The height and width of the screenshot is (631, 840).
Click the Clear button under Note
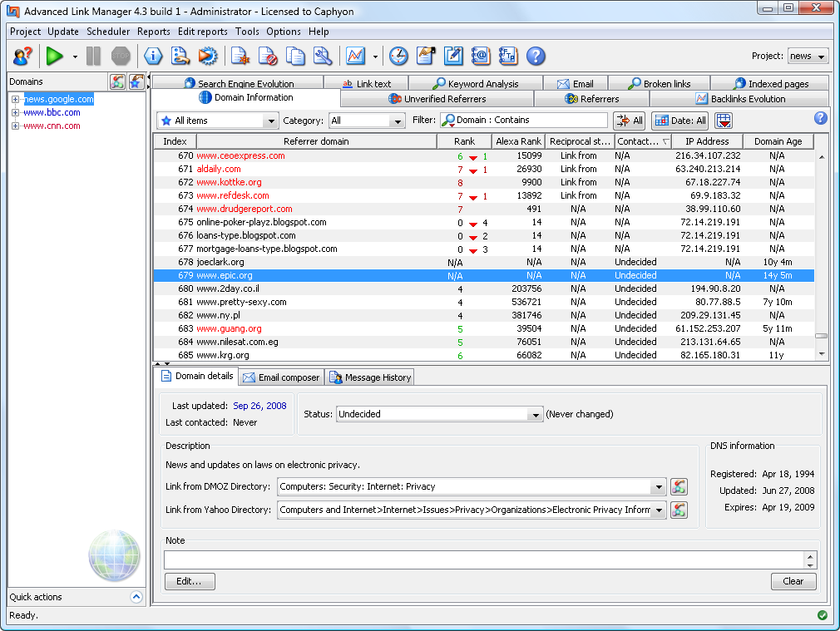point(793,581)
